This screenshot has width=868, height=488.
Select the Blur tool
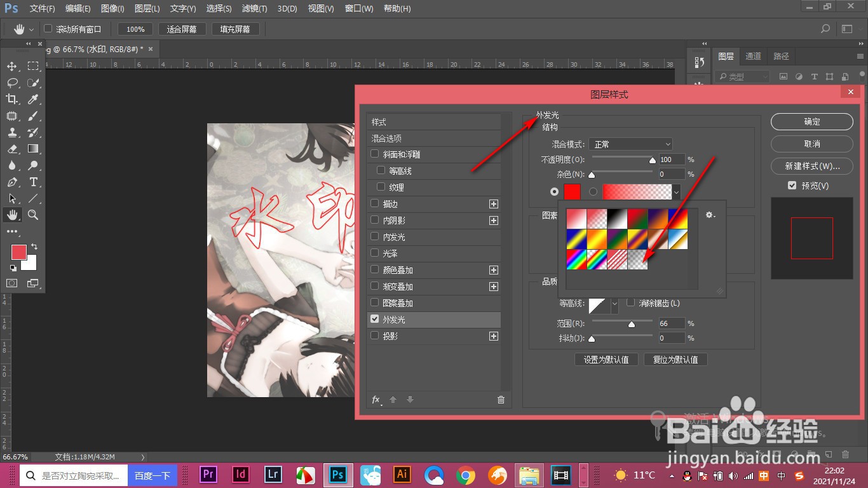click(x=12, y=165)
